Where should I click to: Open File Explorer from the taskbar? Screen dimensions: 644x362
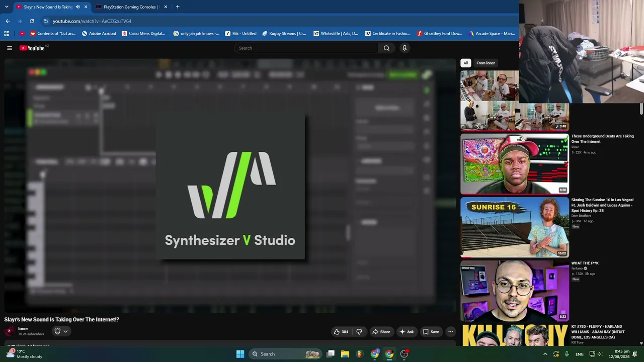click(345, 354)
